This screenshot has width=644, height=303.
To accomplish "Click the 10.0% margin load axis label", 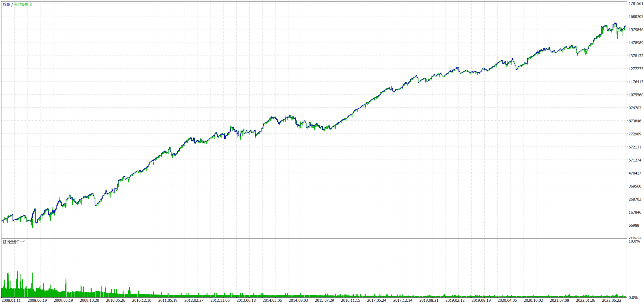I will point(634,241).
